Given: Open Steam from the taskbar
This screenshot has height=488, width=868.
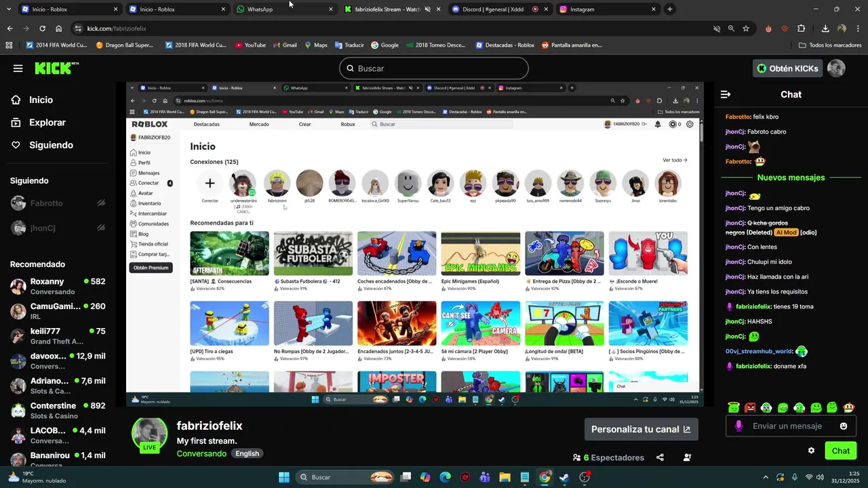Looking at the screenshot, I should 564,477.
